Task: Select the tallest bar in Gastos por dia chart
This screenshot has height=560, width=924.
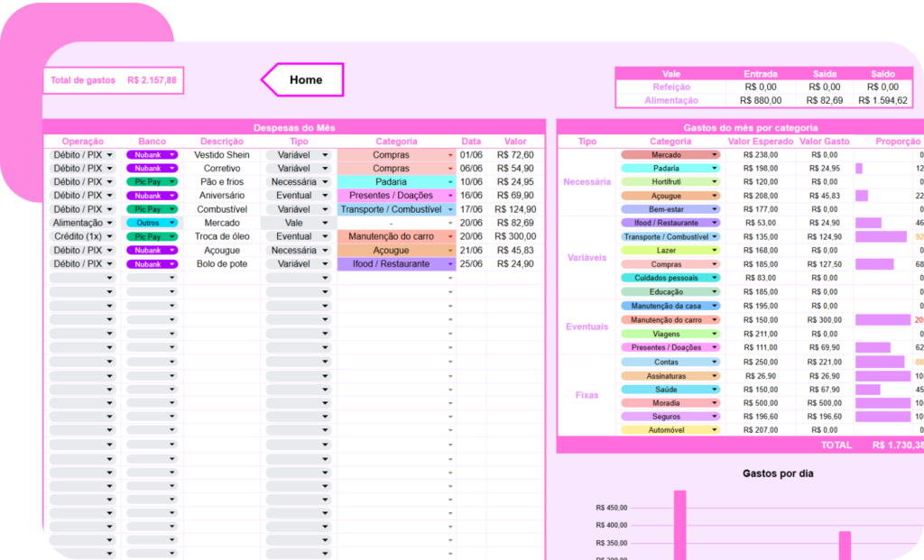Action: [680, 525]
